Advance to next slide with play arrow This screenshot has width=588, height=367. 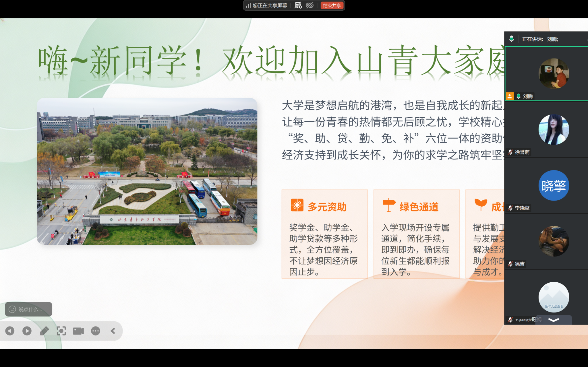tap(27, 331)
